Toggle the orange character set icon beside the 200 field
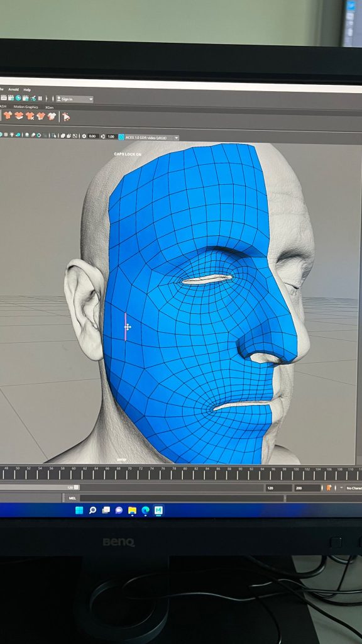Image resolution: width=362 pixels, height=644 pixels. coord(329,487)
